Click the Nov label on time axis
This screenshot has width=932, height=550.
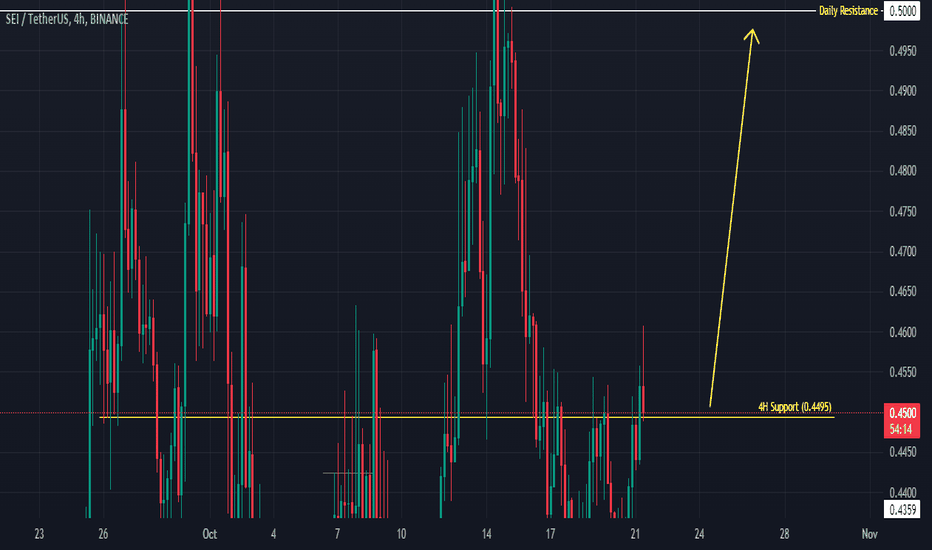[x=870, y=534]
